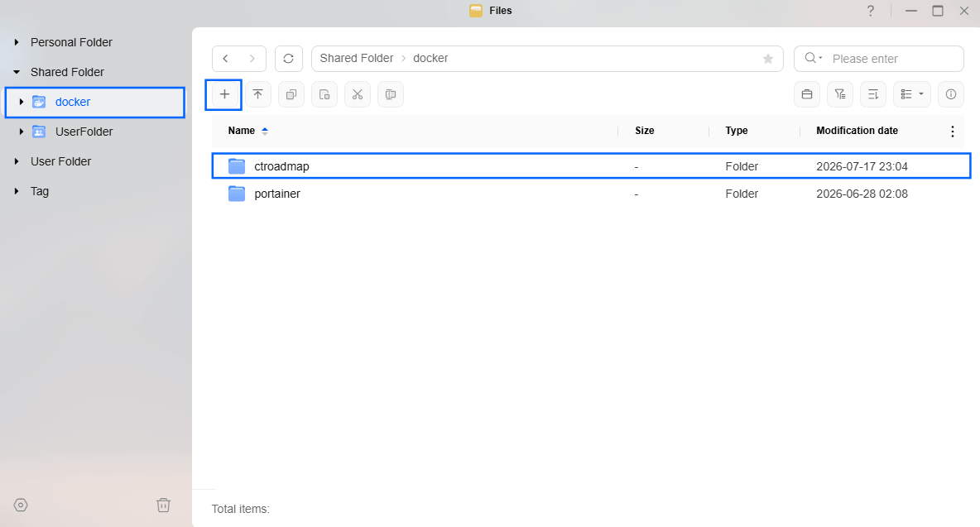This screenshot has width=980, height=527.
Task: Click the upload arrow icon
Action: [257, 95]
